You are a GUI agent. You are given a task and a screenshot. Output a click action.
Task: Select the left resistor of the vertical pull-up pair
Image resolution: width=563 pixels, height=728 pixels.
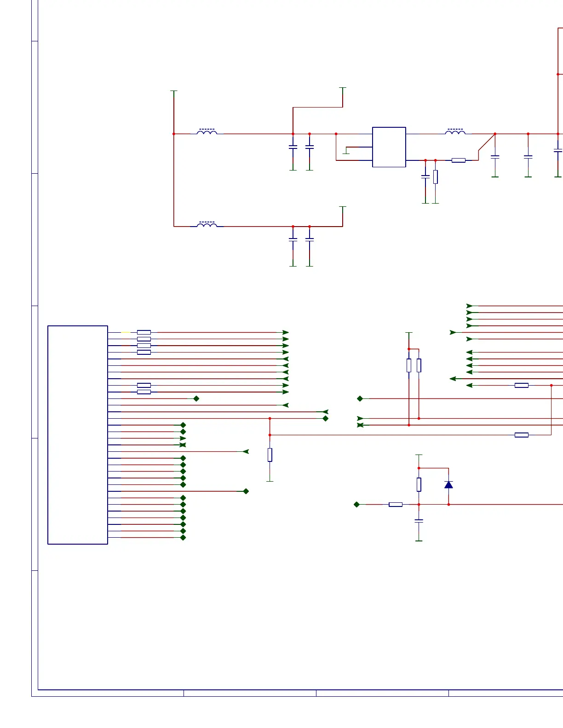pyautogui.click(x=409, y=365)
